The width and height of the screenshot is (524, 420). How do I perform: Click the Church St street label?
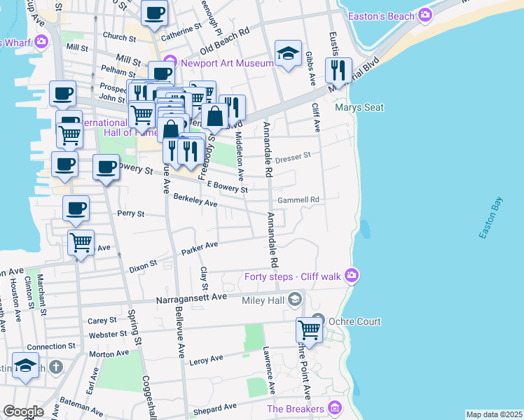click(x=120, y=37)
